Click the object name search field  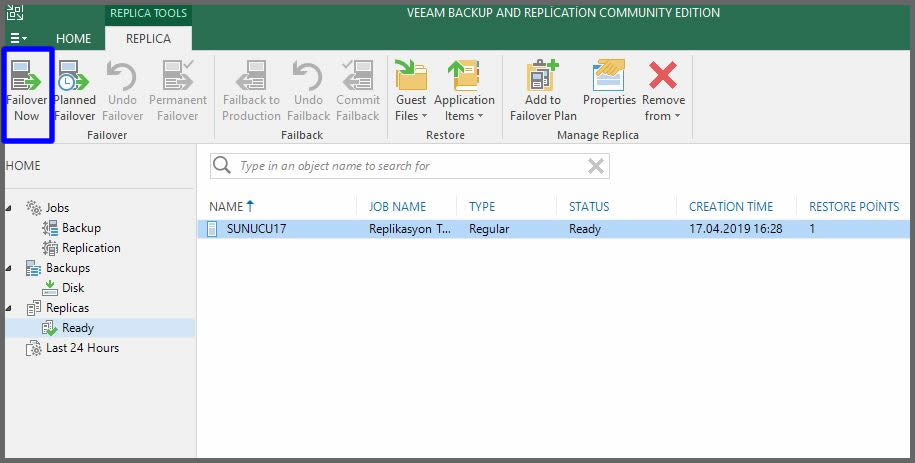[400, 166]
